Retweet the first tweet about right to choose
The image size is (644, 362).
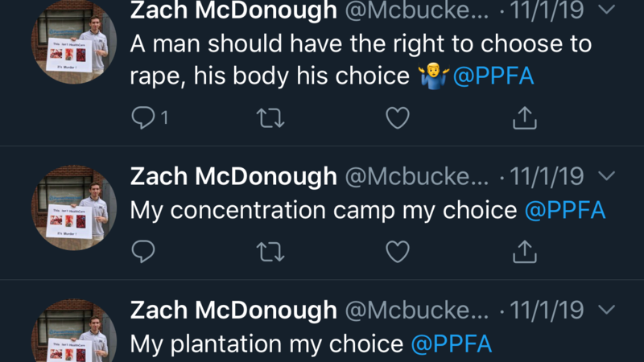270,118
